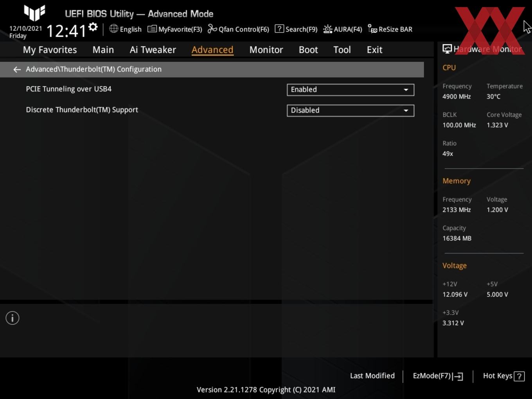The image size is (532, 399).
Task: Click +3.3V reading 3.312 V
Action: click(453, 323)
